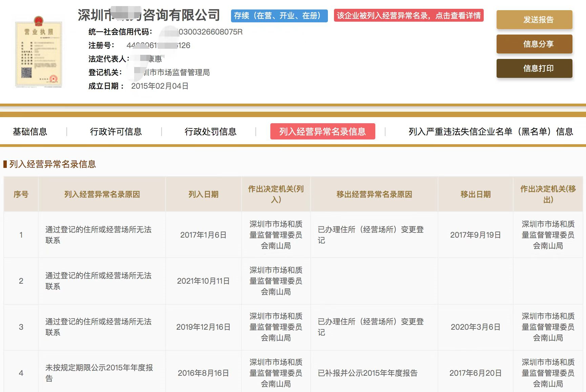Viewport: 586px width, 392px height.
Task: Click the 移出经营异常名录原因 column header
Action: click(x=374, y=194)
